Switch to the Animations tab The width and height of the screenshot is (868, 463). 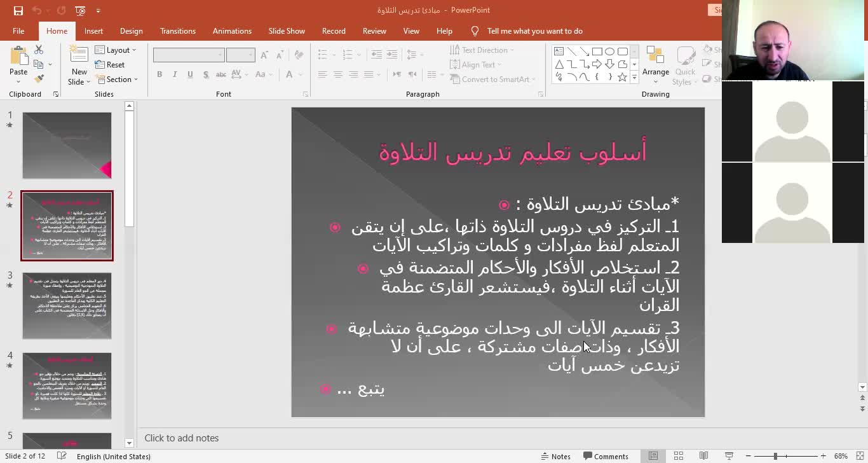point(232,31)
